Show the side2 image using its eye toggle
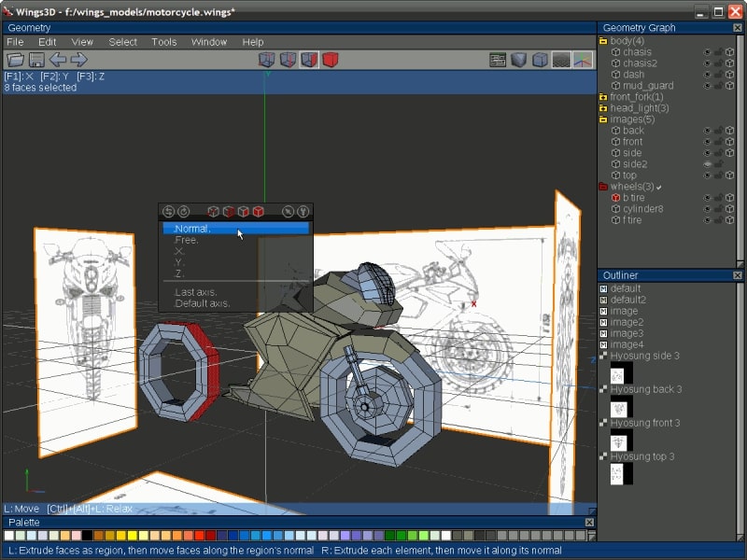Viewport: 747px width, 560px height. 707,165
